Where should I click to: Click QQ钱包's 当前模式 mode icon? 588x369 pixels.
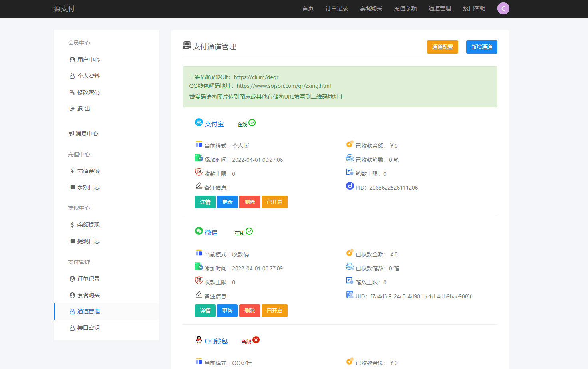click(199, 361)
